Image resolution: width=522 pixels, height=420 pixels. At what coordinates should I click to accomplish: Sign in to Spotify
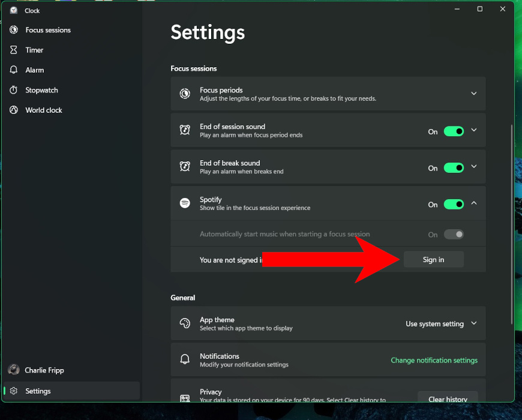coord(433,259)
